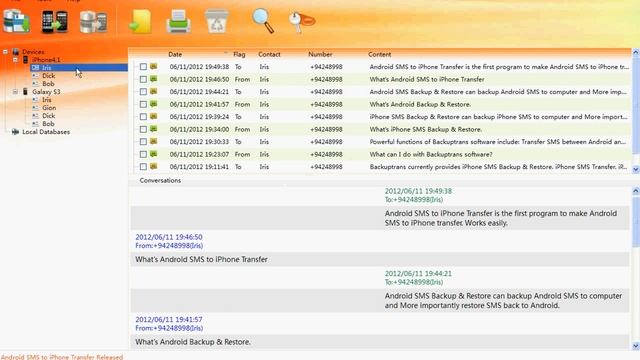Screen dimensions: 640x360
Task: Click conversations pane scrollbar down arrow
Action: [636, 346]
